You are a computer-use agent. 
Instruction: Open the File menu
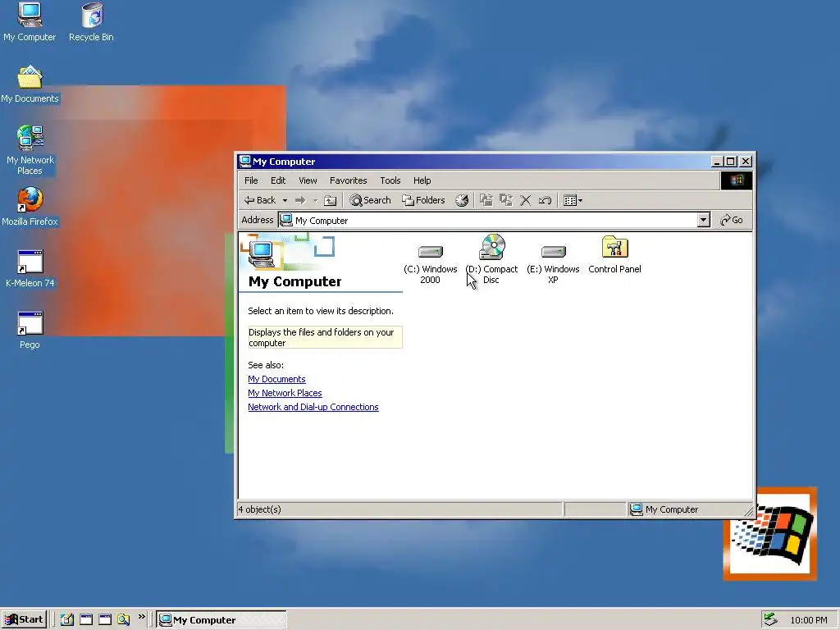click(251, 180)
